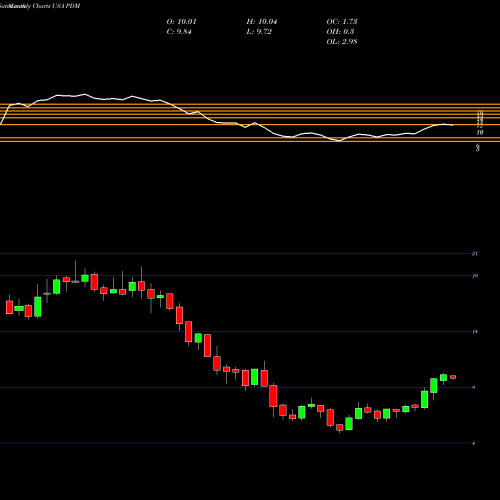The width and height of the screenshot is (500, 500).
Task: Click the '10' label on the indicator axis
Action: click(480, 133)
